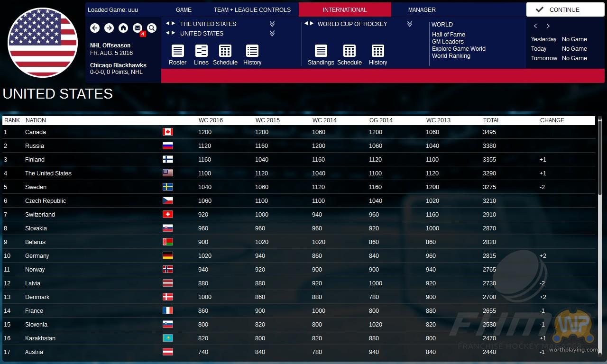This screenshot has height=364, width=607.
Task: Click the home icon
Action: pyautogui.click(x=123, y=28)
